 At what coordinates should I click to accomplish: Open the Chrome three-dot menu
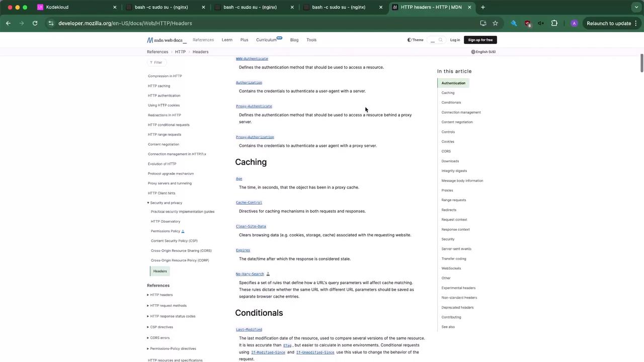636,23
